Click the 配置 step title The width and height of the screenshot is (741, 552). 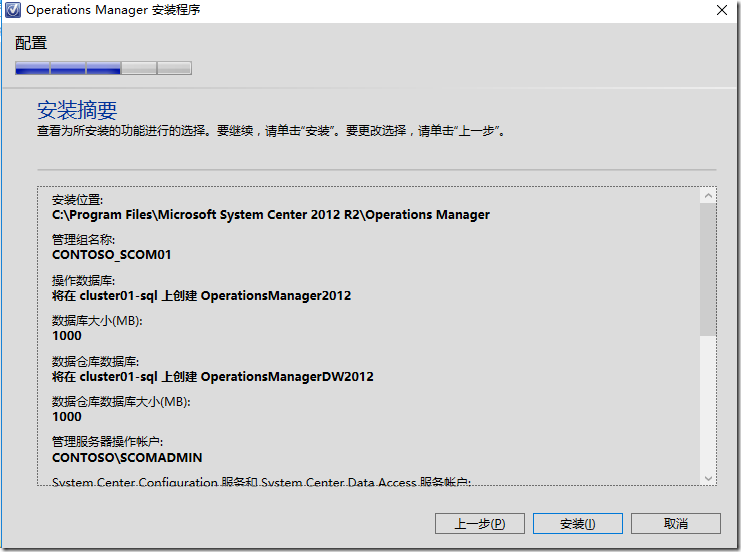[x=31, y=43]
